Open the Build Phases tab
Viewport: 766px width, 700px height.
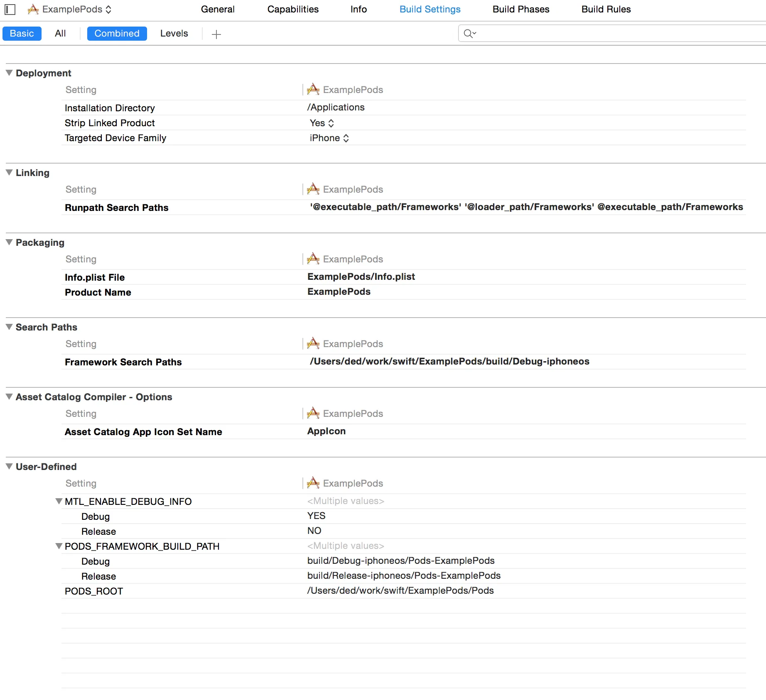pos(521,9)
